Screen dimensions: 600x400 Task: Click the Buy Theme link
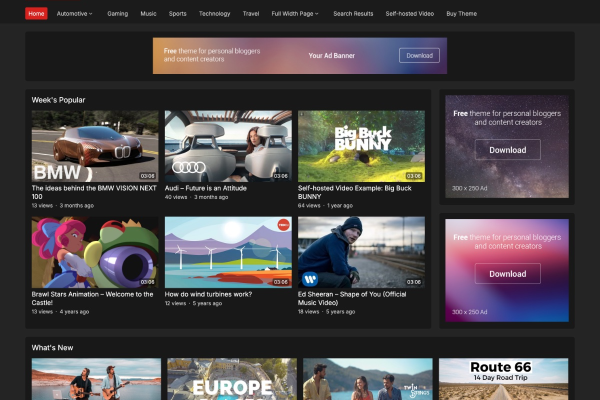(x=461, y=13)
